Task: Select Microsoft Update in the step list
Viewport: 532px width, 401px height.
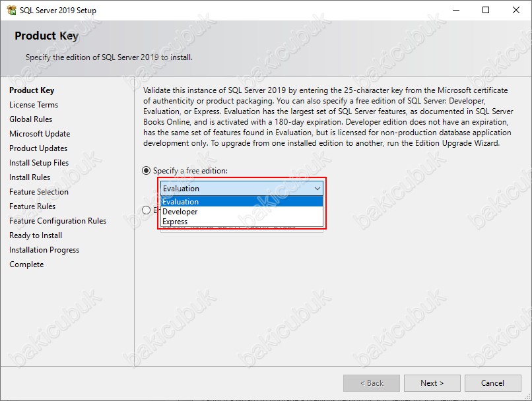Action: coord(40,134)
